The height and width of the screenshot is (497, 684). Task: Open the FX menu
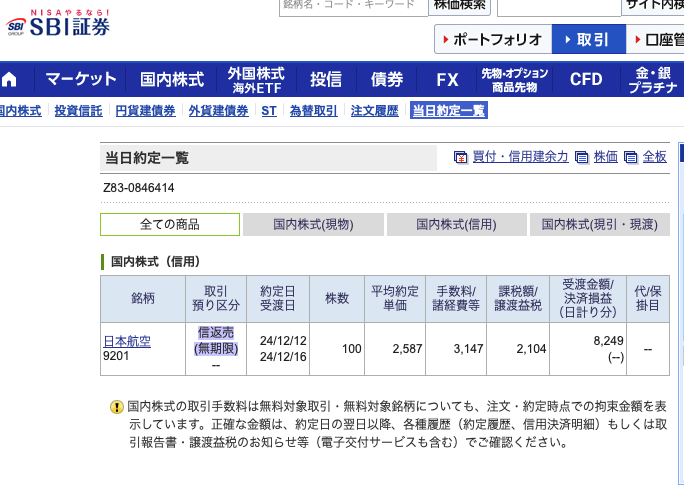coord(447,79)
